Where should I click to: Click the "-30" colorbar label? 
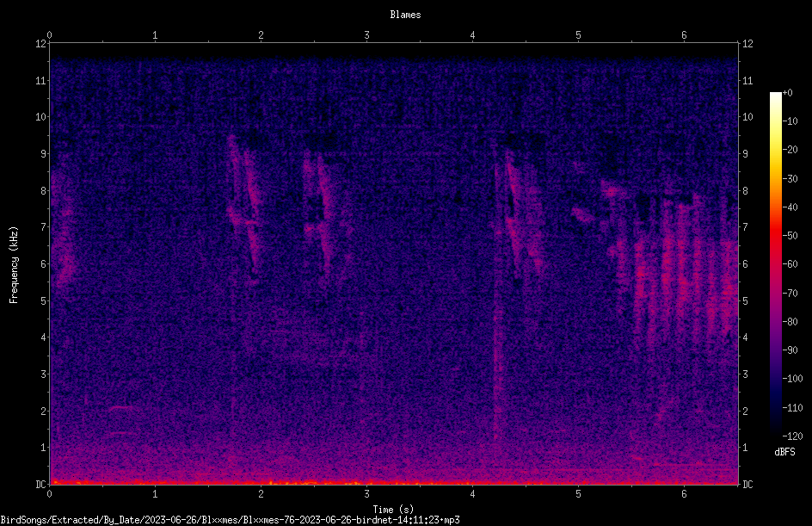point(790,179)
